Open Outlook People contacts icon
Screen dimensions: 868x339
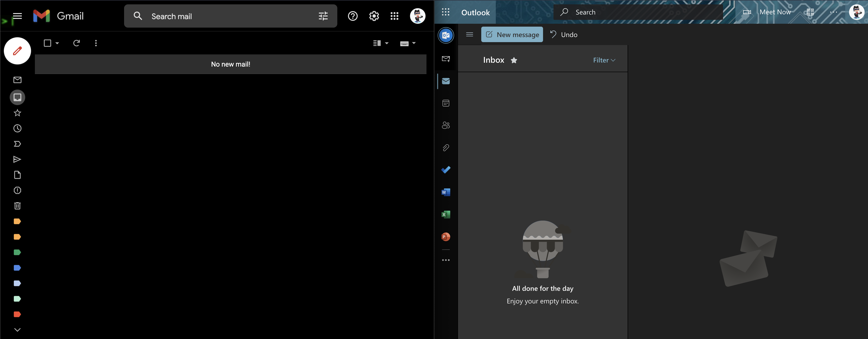pos(445,126)
